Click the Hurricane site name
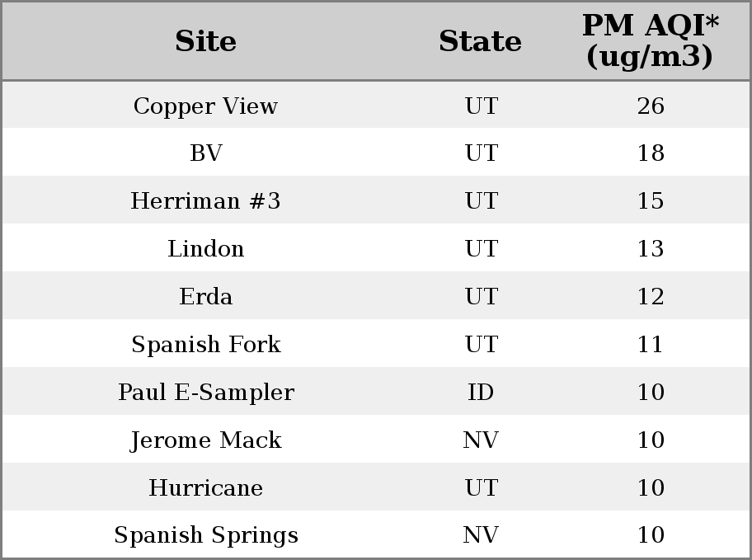Image resolution: width=752 pixels, height=560 pixels. point(206,487)
